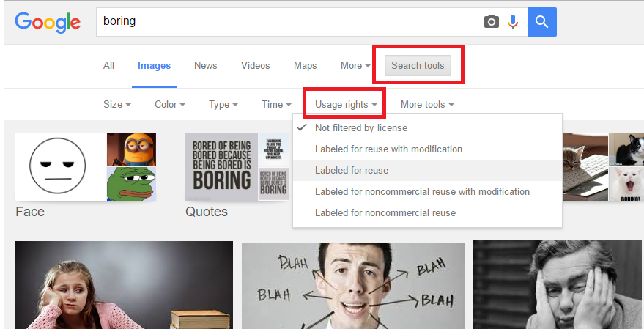Viewport: 644px width, 329px height.
Task: Click the blue magnifier search button
Action: click(541, 22)
